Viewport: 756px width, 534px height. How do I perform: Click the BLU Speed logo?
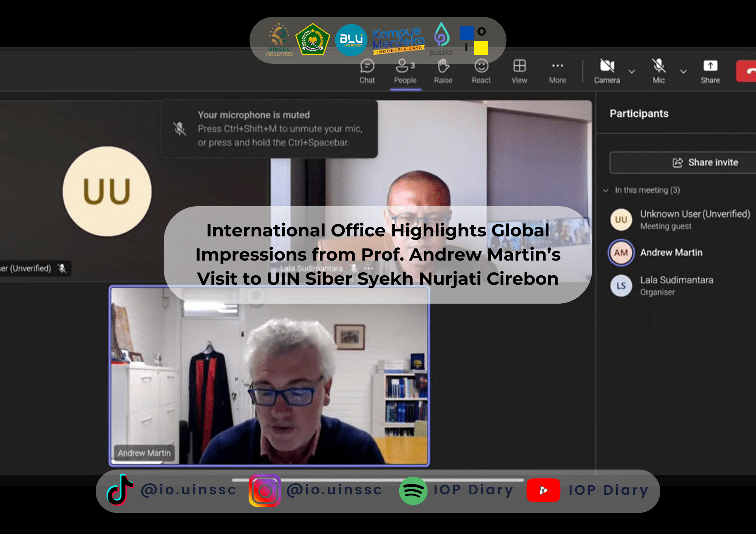[x=351, y=40]
